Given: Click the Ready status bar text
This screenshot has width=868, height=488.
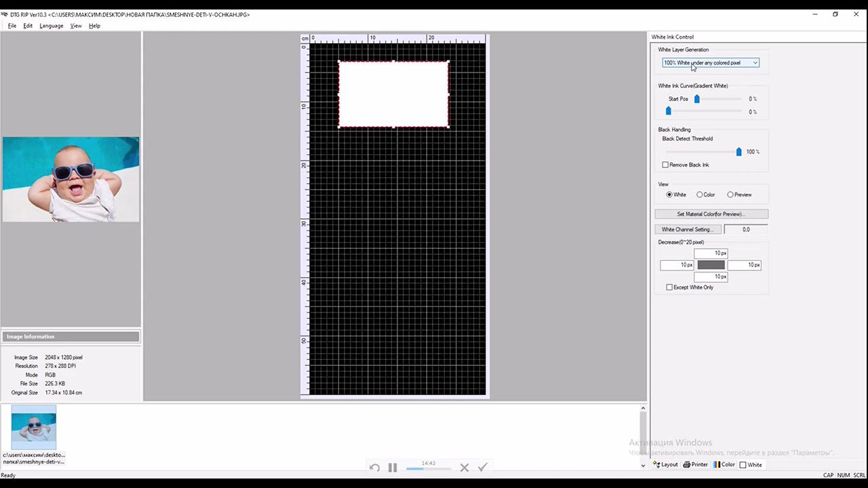Looking at the screenshot, I should (x=8, y=475).
